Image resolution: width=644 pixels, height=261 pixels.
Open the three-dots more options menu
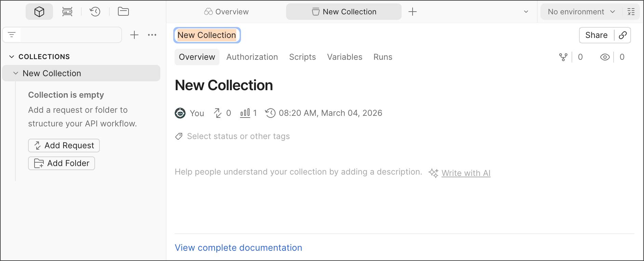pyautogui.click(x=152, y=35)
